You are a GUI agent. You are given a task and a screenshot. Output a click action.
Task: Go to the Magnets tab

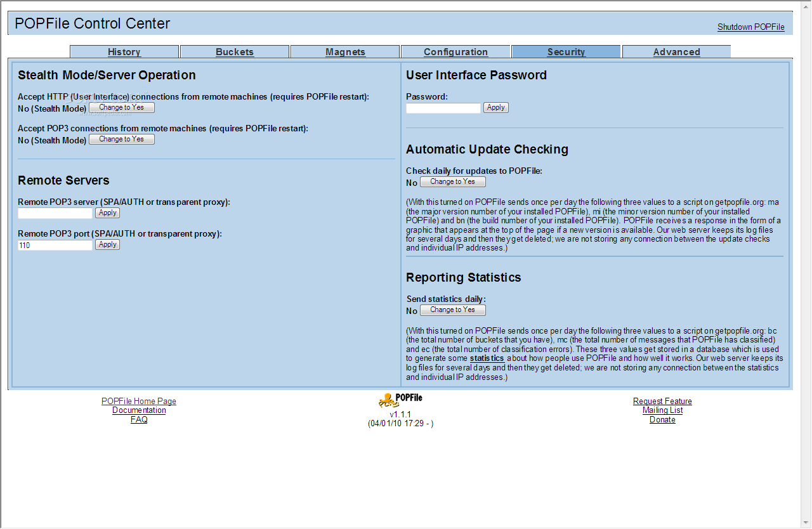click(x=345, y=52)
